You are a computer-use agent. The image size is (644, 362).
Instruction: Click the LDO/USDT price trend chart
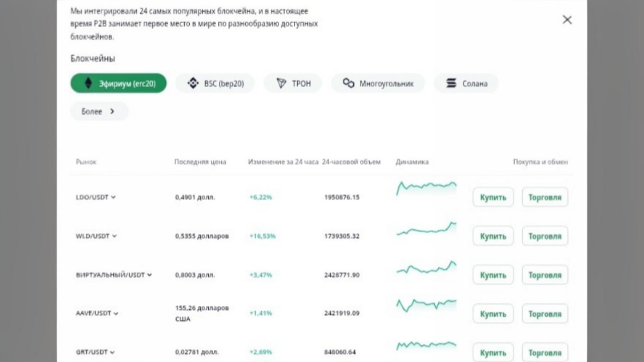427,189
